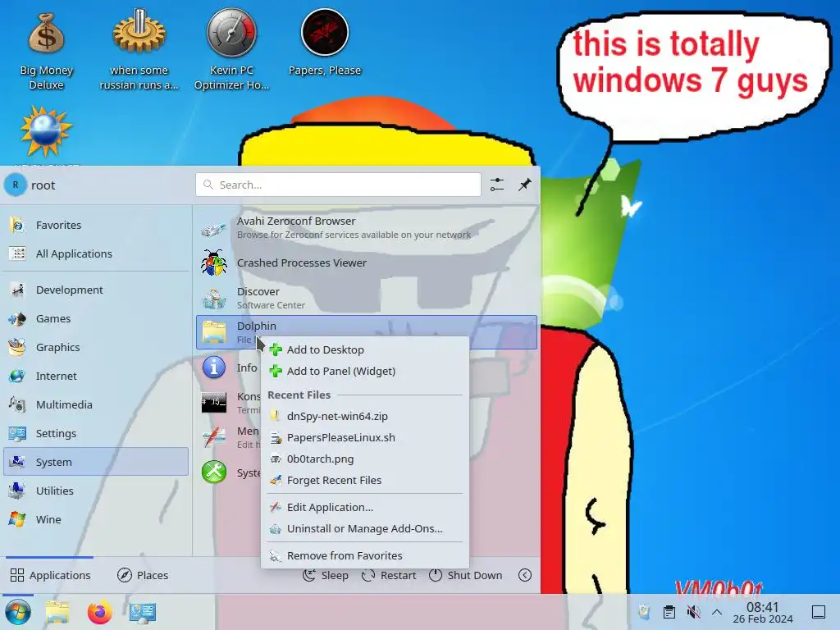
Task: Open Graphics category
Action: tap(96, 347)
